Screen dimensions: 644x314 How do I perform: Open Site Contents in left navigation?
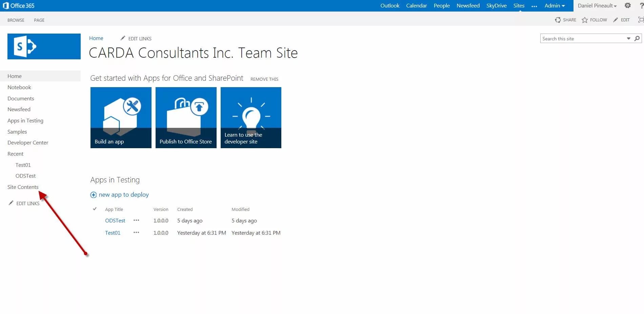pos(23,187)
